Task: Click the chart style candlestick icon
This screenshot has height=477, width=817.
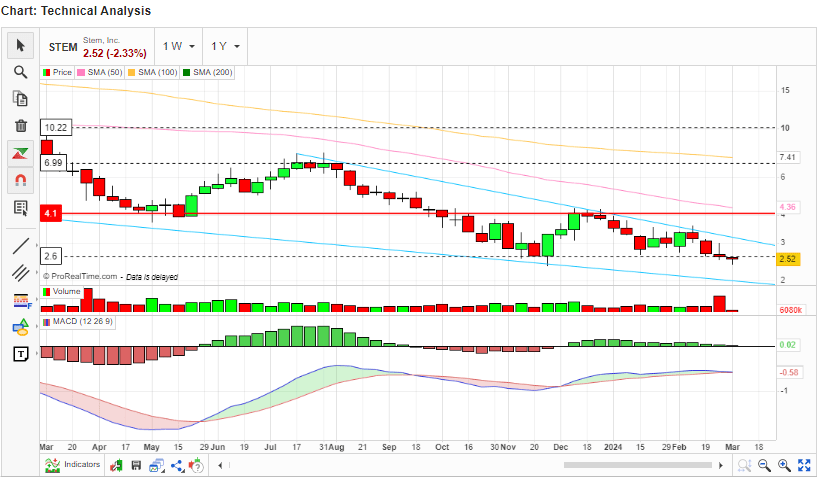Action: click(116, 465)
